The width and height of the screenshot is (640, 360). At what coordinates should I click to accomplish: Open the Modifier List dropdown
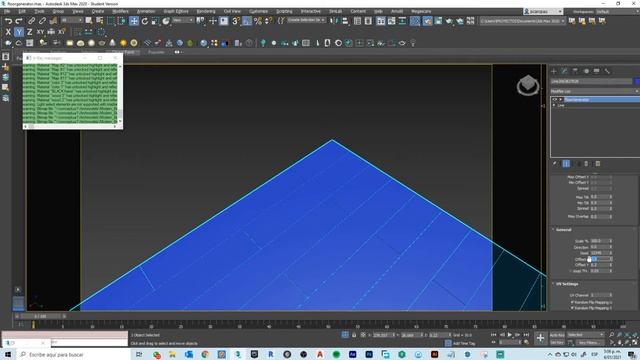point(594,91)
